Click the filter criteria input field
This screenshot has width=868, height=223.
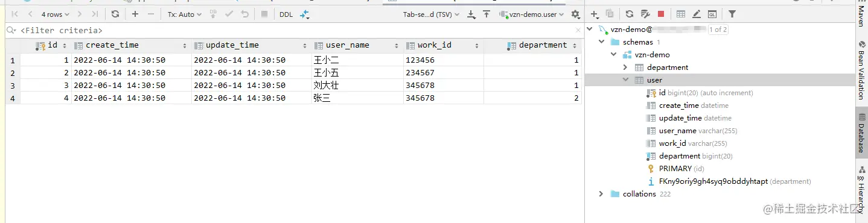pyautogui.click(x=296, y=30)
